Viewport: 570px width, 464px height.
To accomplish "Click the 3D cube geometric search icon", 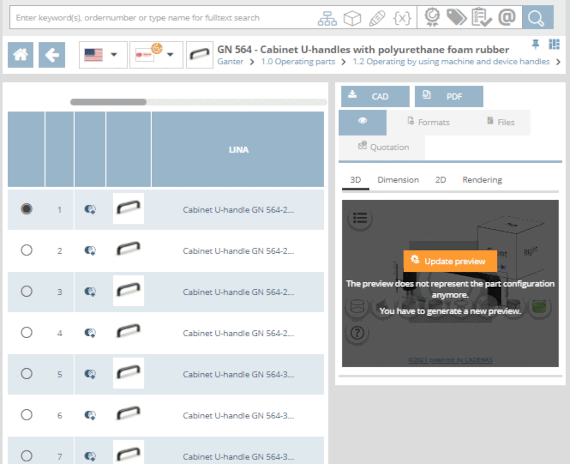I will (352, 18).
